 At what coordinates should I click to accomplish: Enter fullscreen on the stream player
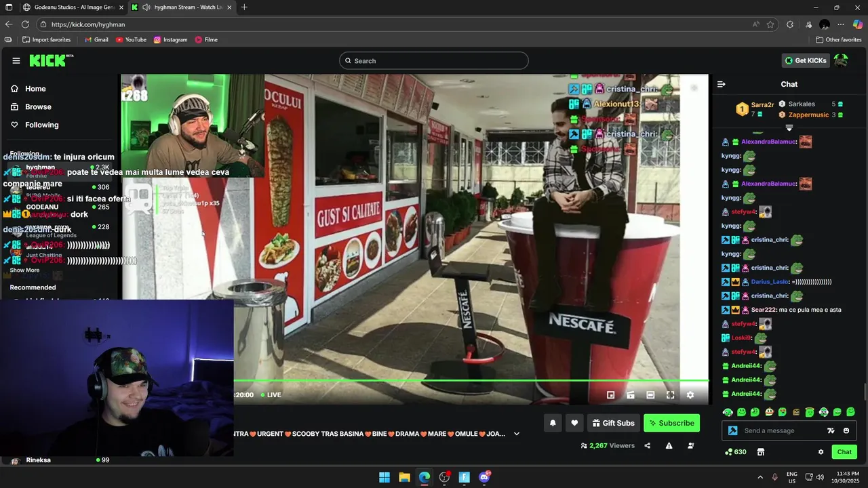[670, 395]
